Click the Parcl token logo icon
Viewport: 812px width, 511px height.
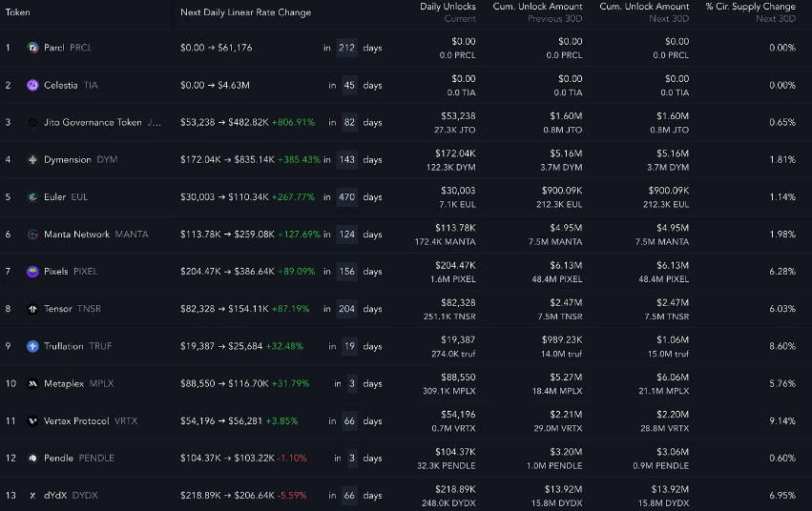pos(32,48)
